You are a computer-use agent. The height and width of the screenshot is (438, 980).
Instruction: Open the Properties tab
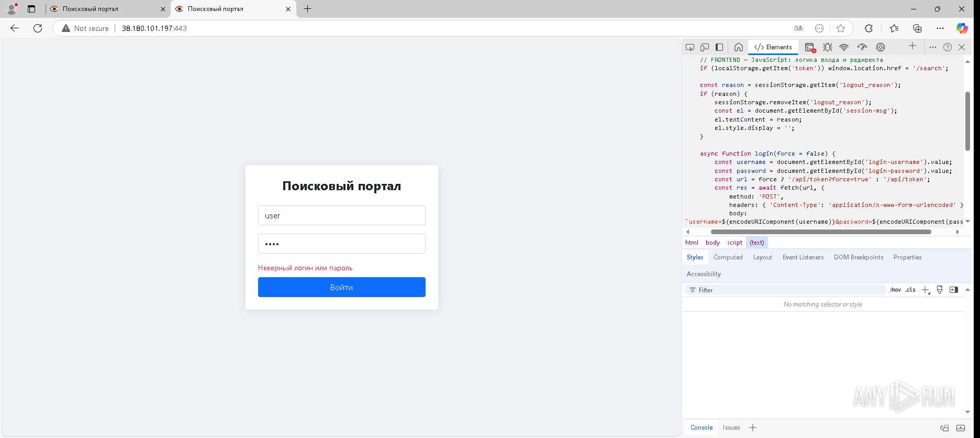908,257
